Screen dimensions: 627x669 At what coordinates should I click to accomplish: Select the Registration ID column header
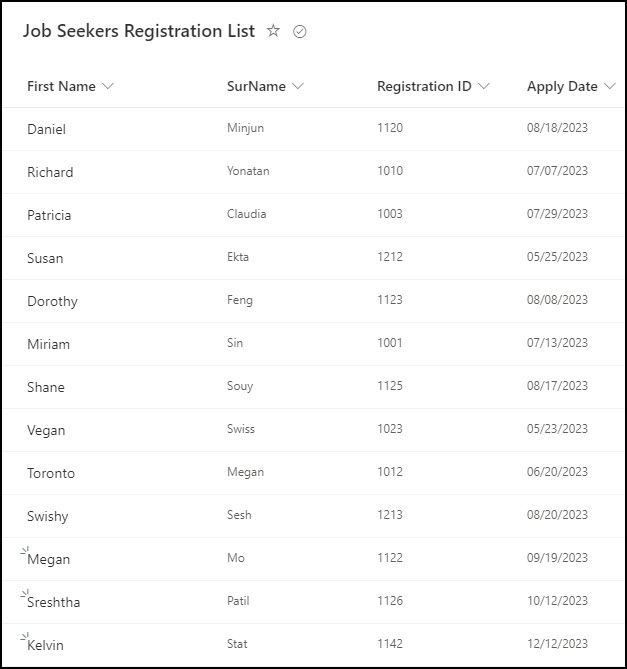point(424,86)
